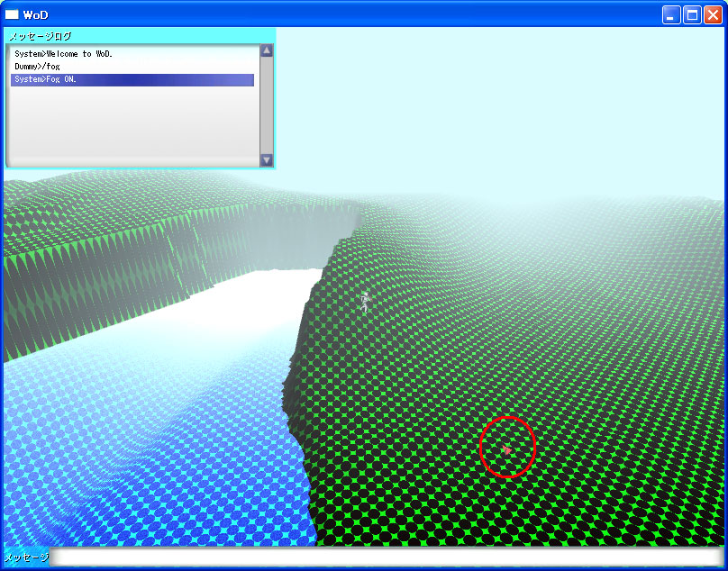Focus the メッセージ text input field
The height and width of the screenshot is (571, 728).
386,557
